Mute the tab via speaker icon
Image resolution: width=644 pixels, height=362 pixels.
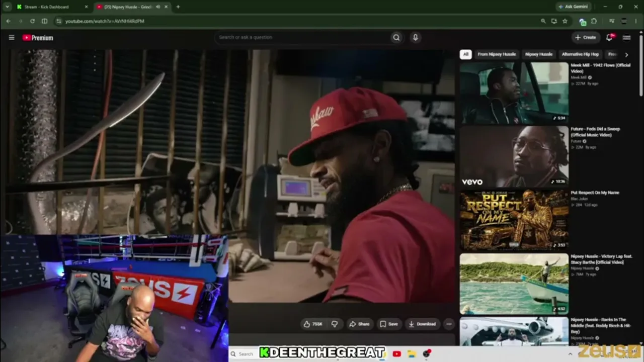click(x=158, y=7)
